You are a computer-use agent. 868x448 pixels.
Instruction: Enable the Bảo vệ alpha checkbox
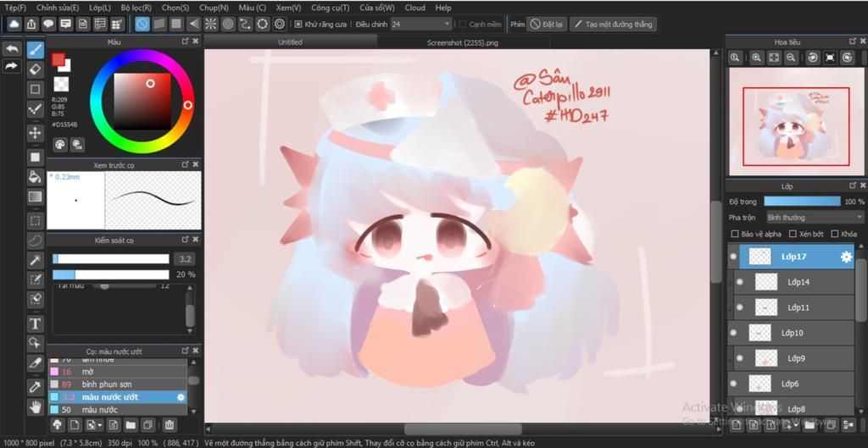[735, 234]
